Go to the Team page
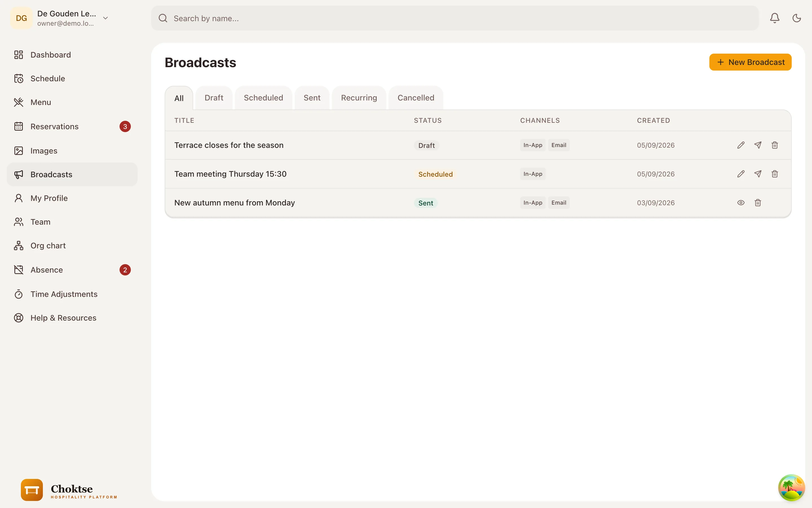Viewport: 812px width, 508px height. pyautogui.click(x=72, y=222)
